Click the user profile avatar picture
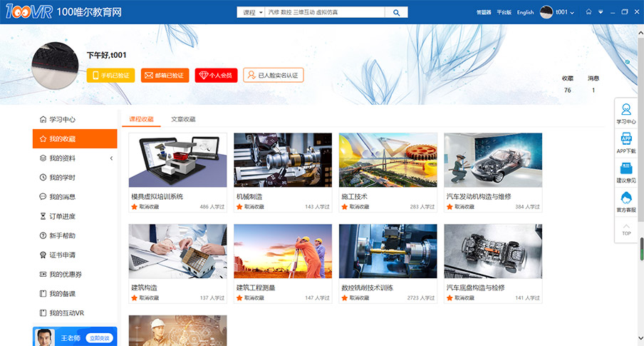Image resolution: width=644 pixels, height=346 pixels. [x=55, y=73]
